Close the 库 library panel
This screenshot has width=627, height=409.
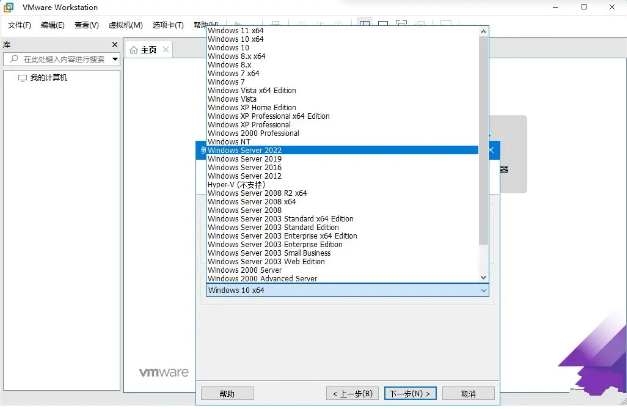tap(115, 44)
